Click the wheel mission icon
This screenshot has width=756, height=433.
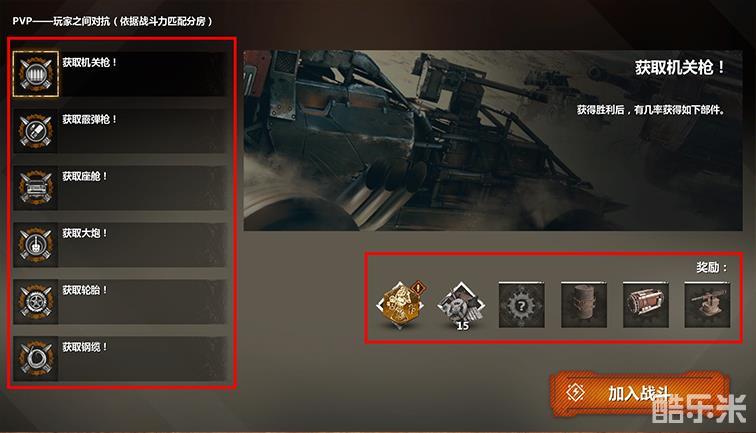click(36, 301)
